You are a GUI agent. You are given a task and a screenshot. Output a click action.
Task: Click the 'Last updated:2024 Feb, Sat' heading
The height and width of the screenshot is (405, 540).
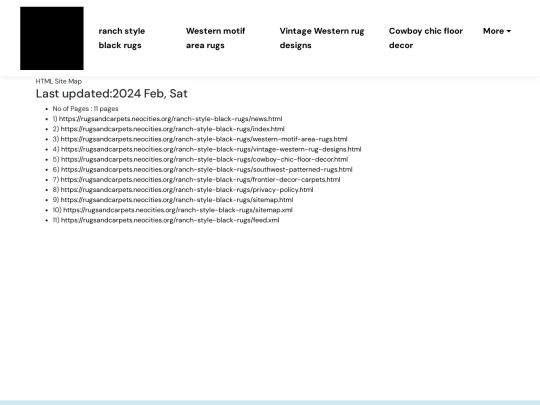coord(112,94)
